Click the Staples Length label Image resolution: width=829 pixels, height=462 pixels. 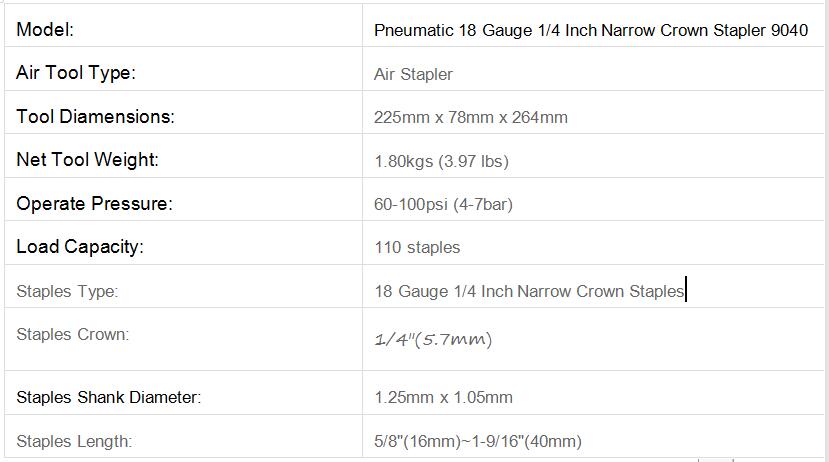[x=74, y=441]
